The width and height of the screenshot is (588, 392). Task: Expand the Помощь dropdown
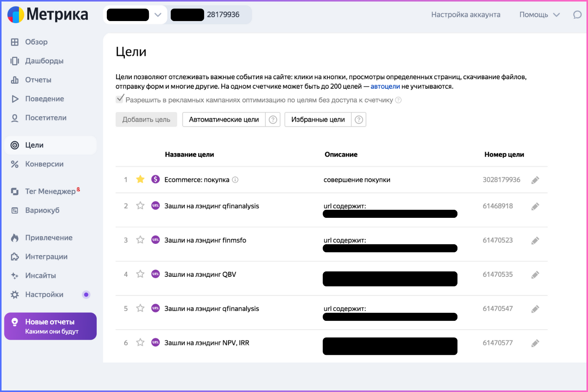[x=539, y=15]
